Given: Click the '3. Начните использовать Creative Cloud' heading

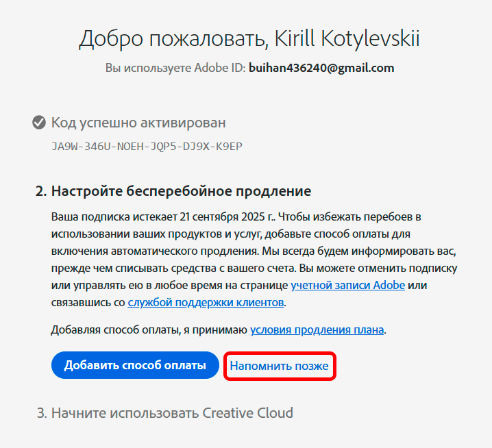Looking at the screenshot, I should click(165, 413).
